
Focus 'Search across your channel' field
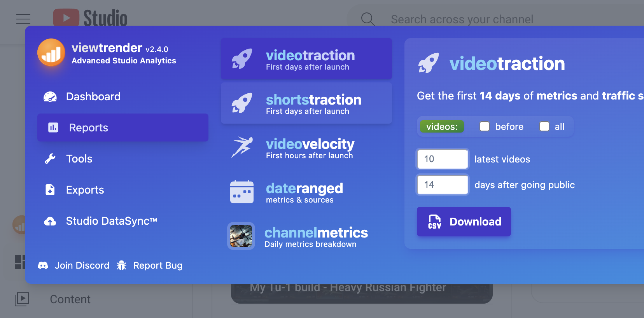coord(462,19)
